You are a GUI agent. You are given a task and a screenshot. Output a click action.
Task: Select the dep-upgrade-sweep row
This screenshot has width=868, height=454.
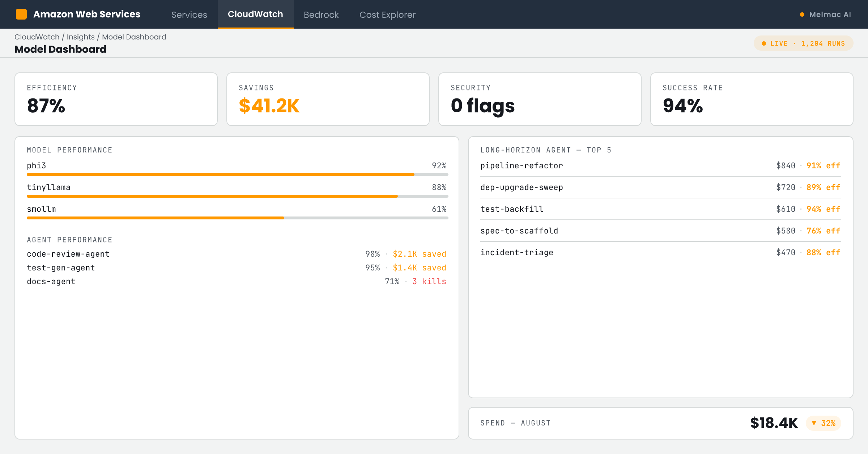click(x=660, y=188)
